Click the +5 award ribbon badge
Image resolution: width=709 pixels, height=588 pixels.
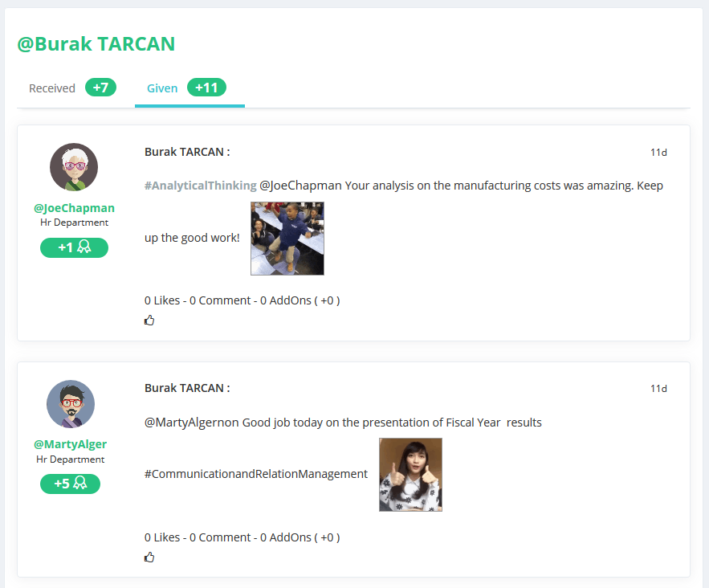pyautogui.click(x=71, y=484)
